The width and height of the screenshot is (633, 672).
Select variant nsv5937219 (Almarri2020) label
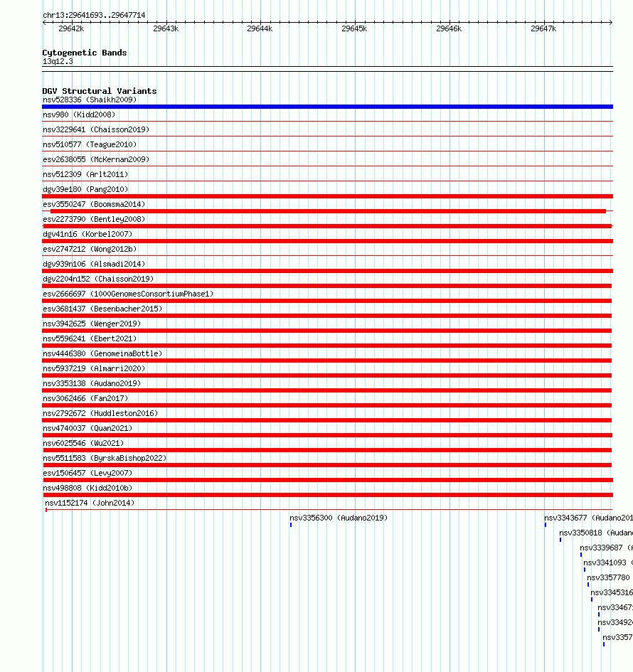94,368
